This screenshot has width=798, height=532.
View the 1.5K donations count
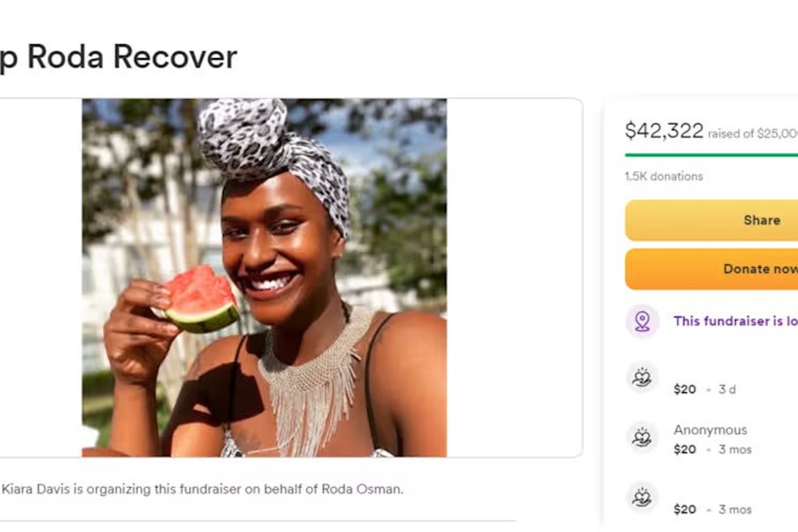click(x=664, y=176)
